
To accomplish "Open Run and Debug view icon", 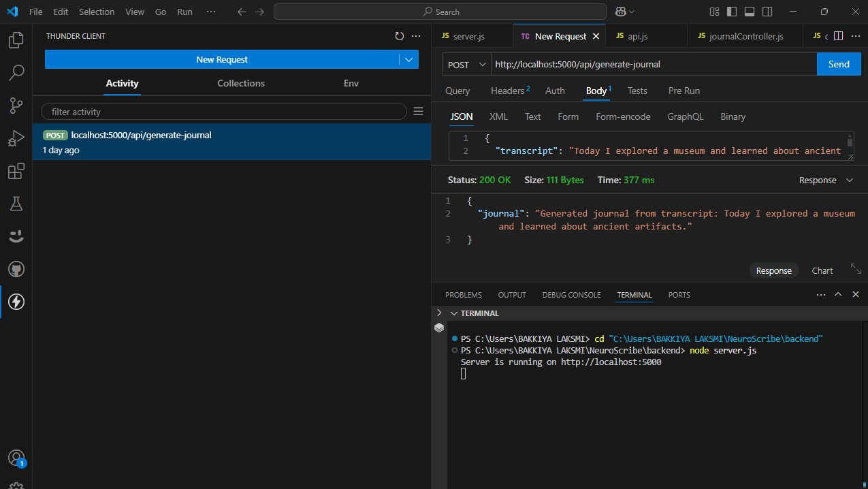I will tap(16, 138).
